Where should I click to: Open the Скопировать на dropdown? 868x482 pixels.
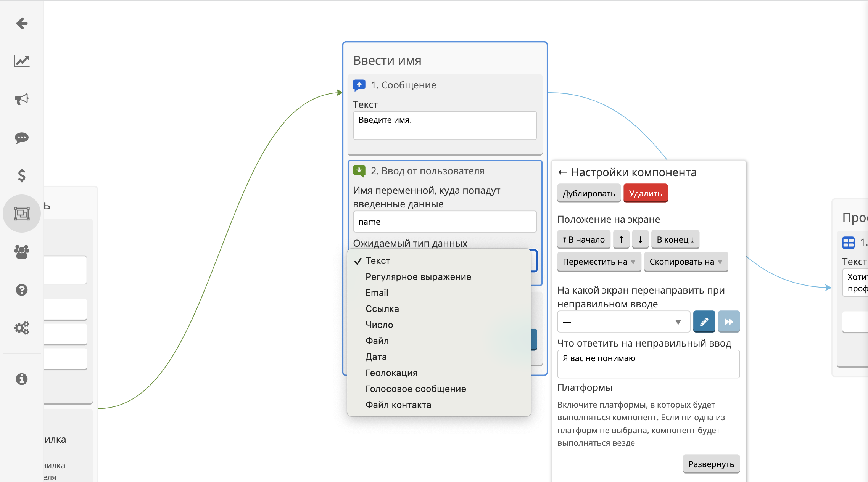[686, 262]
